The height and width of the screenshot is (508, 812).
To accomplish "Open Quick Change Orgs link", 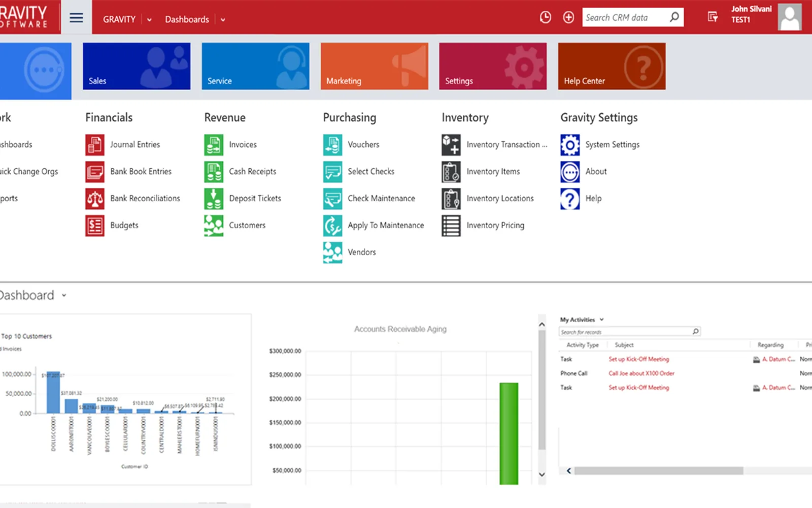I will [29, 172].
